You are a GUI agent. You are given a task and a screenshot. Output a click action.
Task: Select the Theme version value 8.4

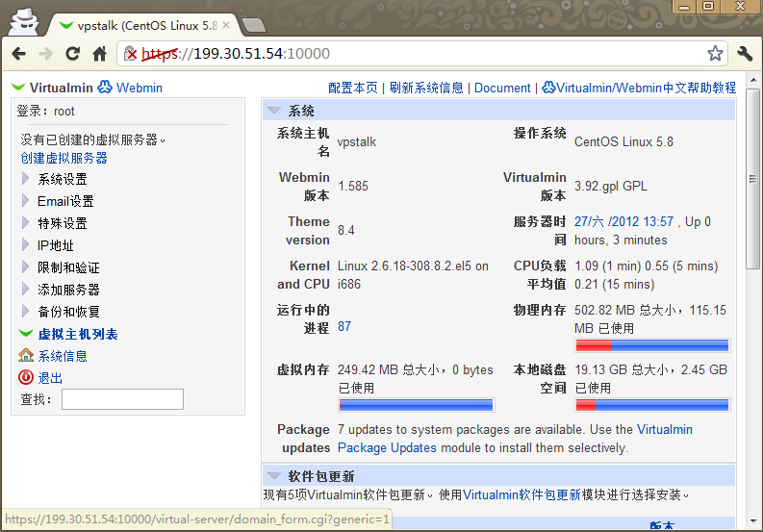click(346, 230)
